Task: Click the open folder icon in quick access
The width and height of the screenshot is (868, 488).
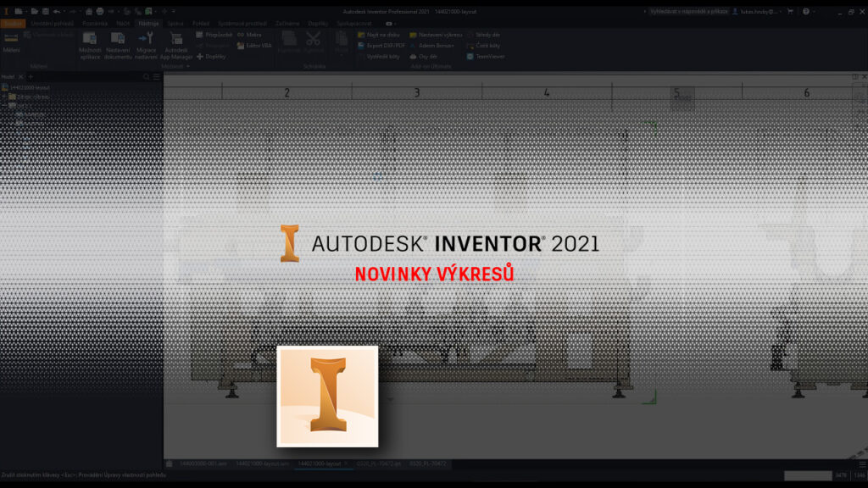Action: point(34,11)
